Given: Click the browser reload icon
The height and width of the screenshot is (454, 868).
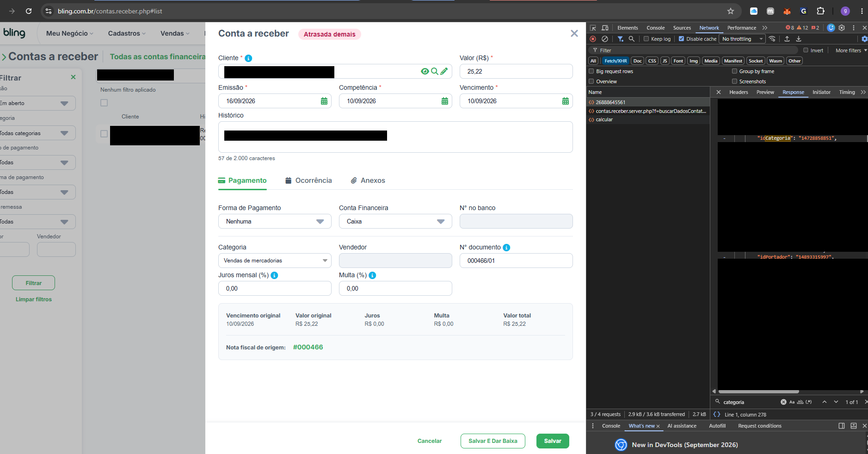Looking at the screenshot, I should [x=29, y=11].
